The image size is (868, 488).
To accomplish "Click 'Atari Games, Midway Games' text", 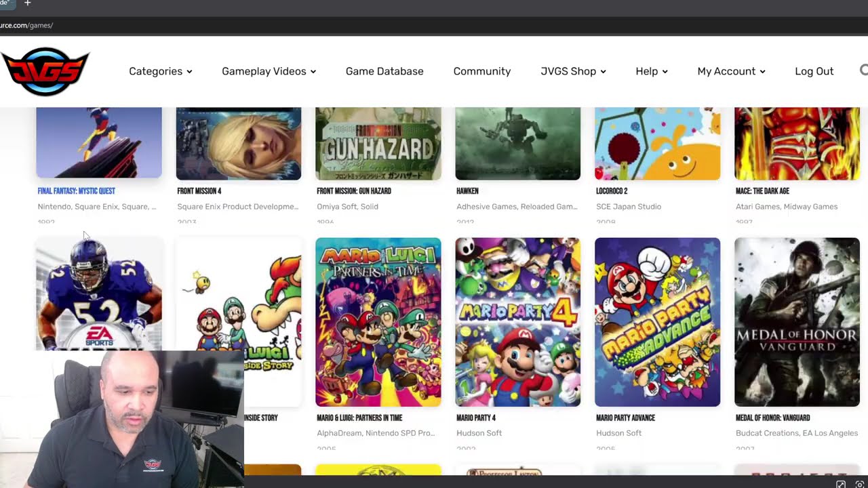I will (787, 207).
